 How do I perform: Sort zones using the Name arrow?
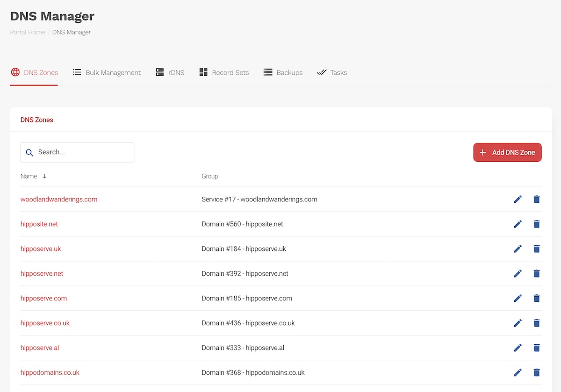coord(44,177)
